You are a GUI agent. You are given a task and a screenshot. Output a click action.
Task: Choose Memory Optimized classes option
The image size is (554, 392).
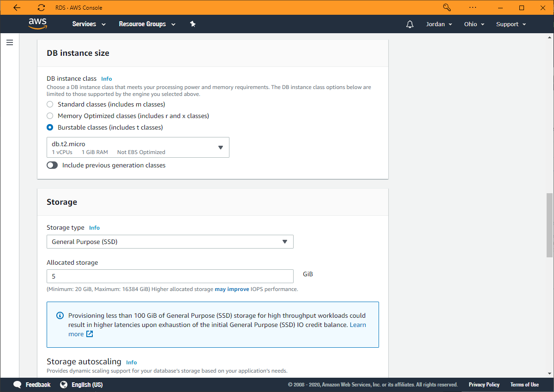pos(50,116)
